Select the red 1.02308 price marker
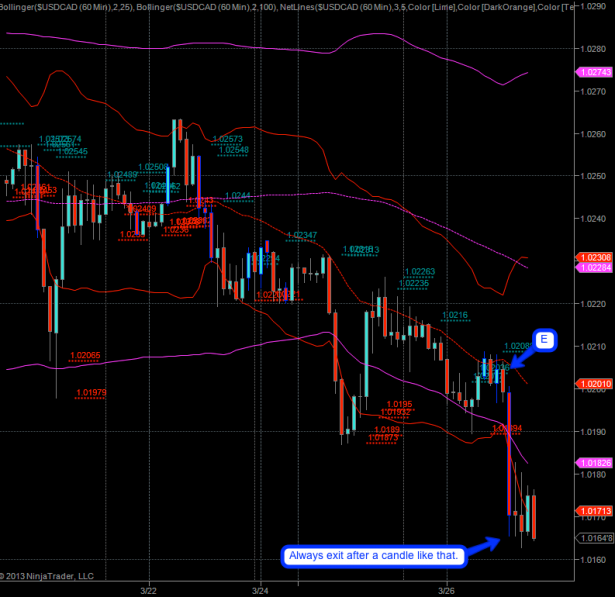The width and height of the screenshot is (615, 597). point(594,257)
